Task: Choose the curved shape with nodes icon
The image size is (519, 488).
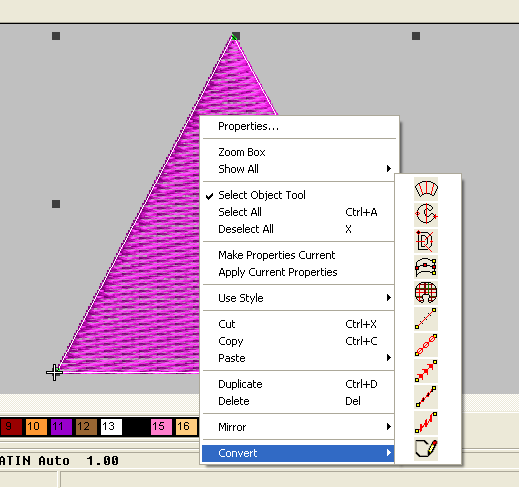Action: [x=426, y=267]
